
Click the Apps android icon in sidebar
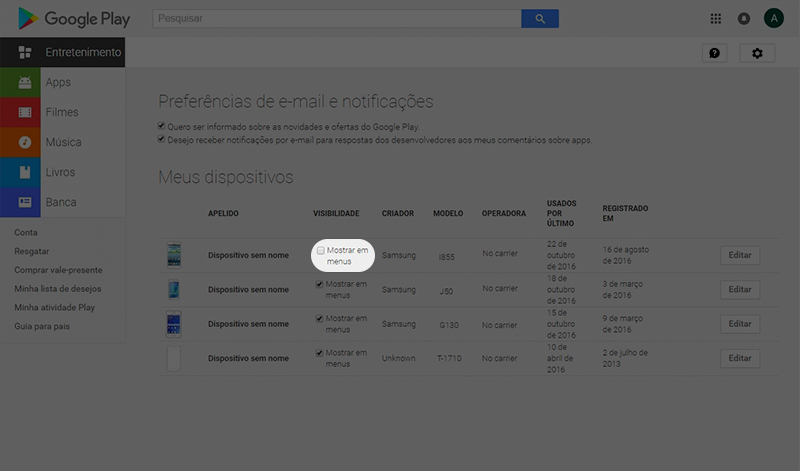[x=25, y=82]
